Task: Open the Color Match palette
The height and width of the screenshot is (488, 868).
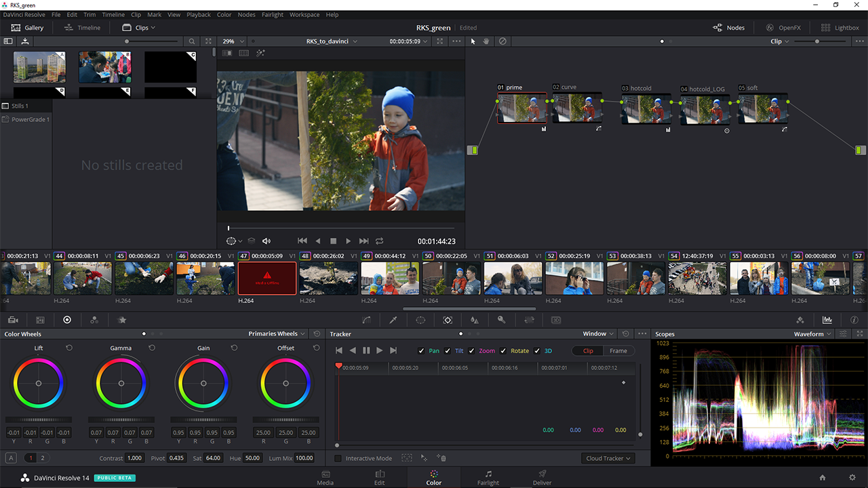Action: 40,320
